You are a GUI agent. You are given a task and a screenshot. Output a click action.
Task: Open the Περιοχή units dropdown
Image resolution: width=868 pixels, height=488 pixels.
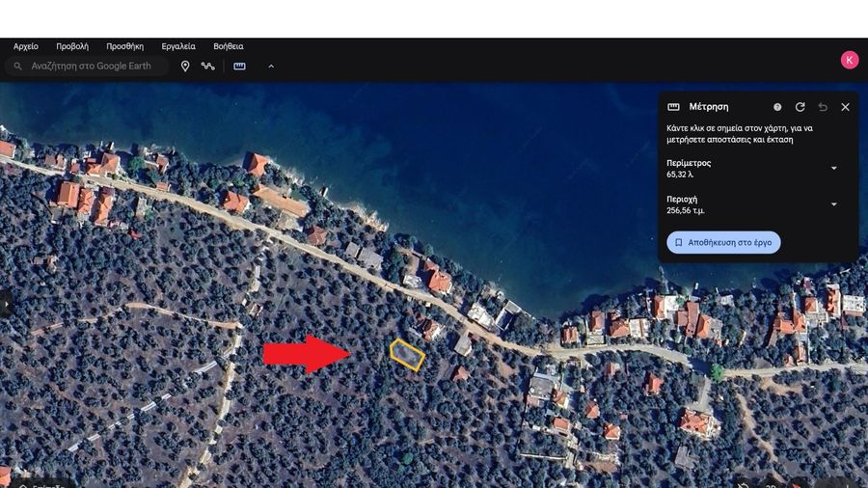pos(833,203)
